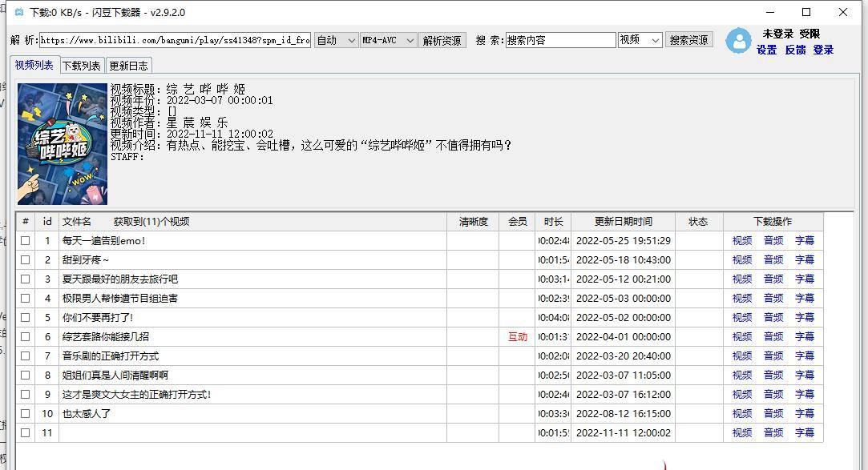Switch to the 下载列表 tab
The height and width of the screenshot is (470, 868).
coord(82,66)
